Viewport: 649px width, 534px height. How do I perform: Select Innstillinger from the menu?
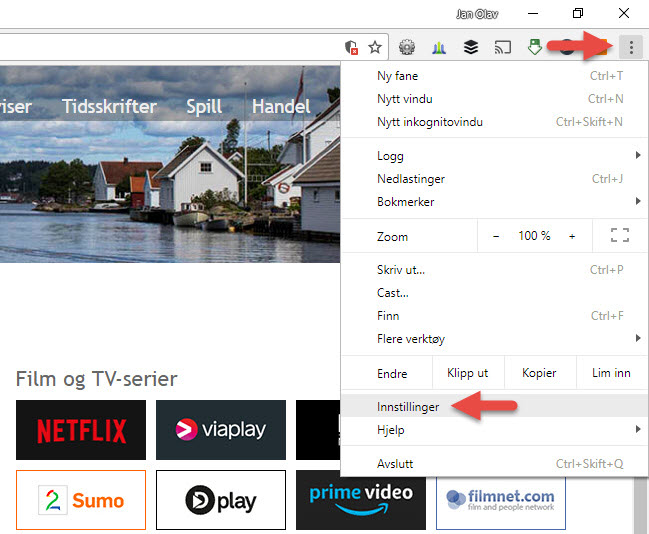[x=408, y=406]
